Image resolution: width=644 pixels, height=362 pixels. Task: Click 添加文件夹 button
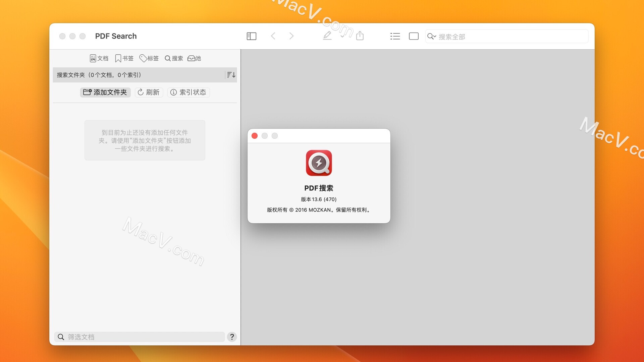click(105, 92)
